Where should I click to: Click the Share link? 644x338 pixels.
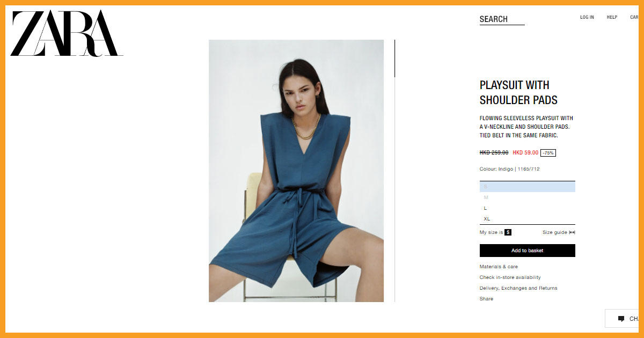[x=486, y=299]
